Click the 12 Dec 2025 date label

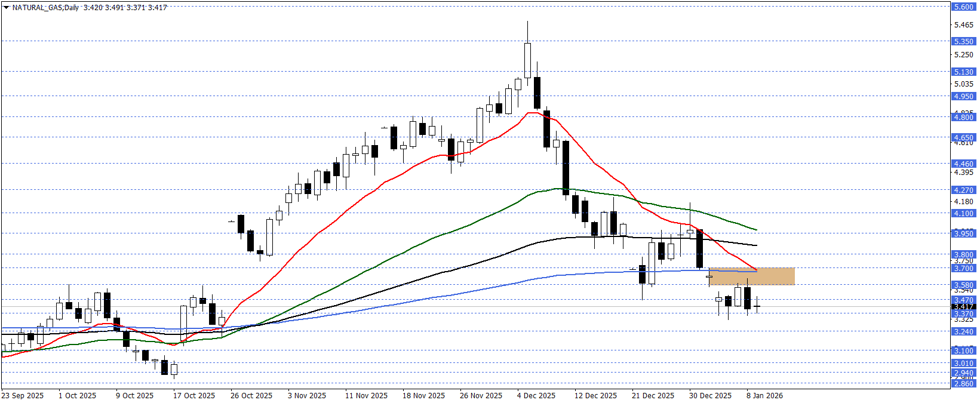(x=595, y=395)
